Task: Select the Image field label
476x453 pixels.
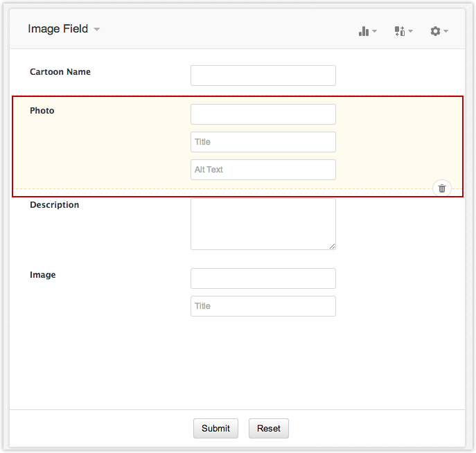Action: [x=43, y=275]
